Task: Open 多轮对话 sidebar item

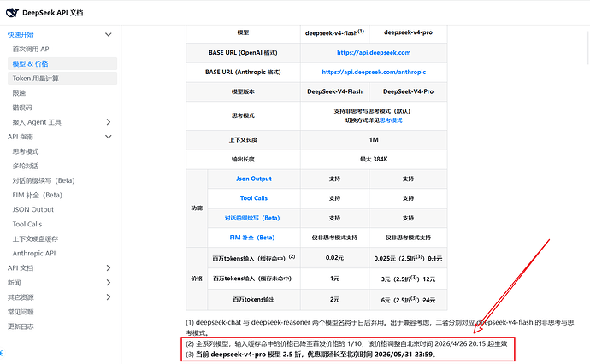Action: click(26, 166)
